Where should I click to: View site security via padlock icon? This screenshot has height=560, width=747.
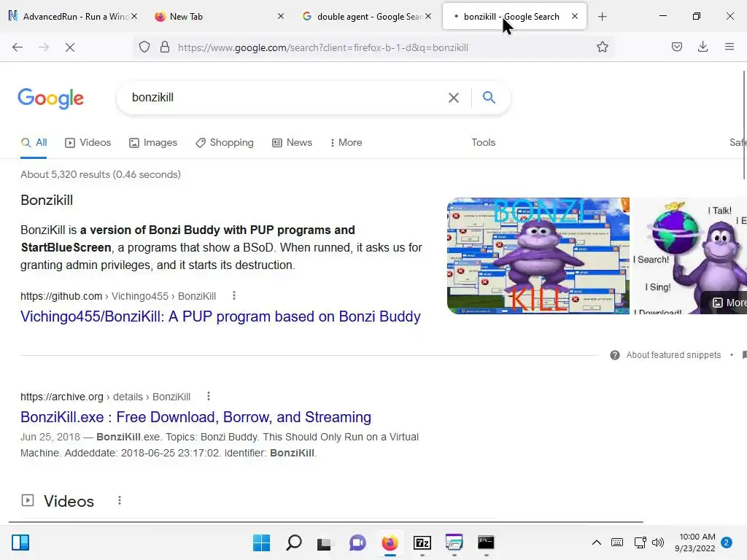pyautogui.click(x=165, y=47)
